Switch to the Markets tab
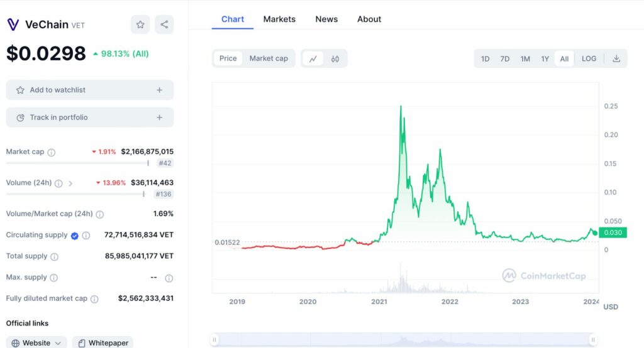Viewport: 644px width, 348px height. tap(279, 19)
